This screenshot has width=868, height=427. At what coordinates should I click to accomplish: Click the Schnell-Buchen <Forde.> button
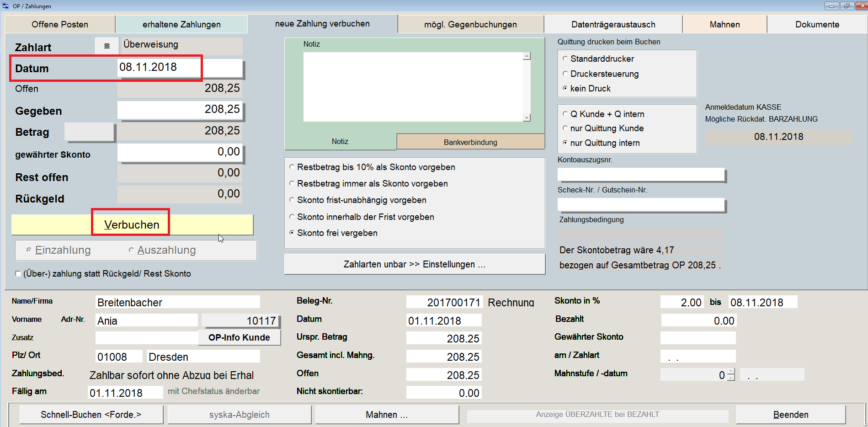91,415
